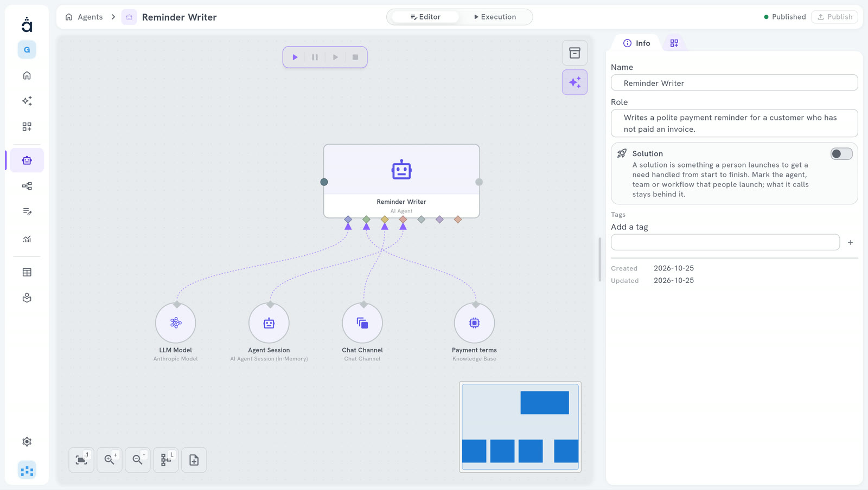Open the analytics chart icon in the sidebar
The image size is (868, 490).
click(x=27, y=238)
